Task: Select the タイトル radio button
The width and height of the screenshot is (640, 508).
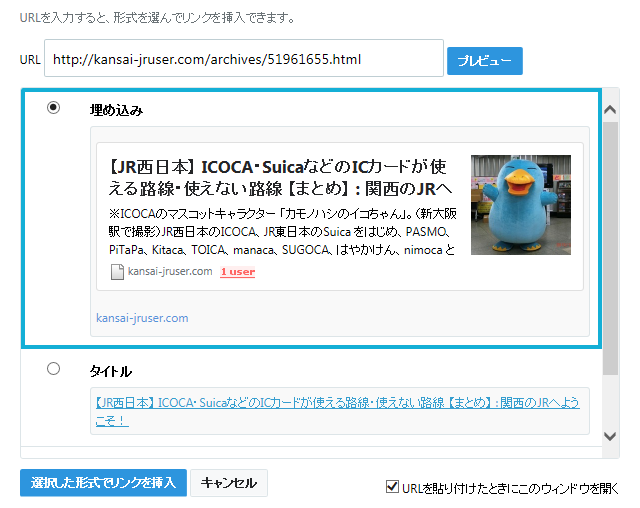Action: point(53,369)
